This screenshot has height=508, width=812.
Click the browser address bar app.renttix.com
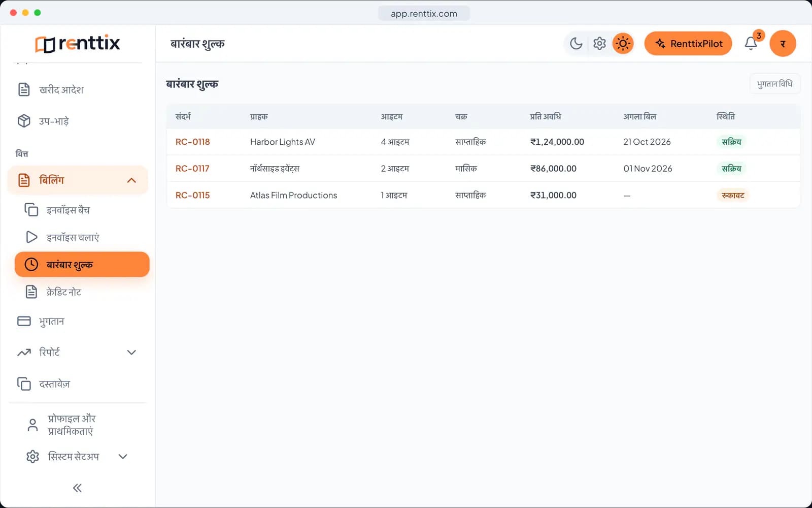point(424,13)
